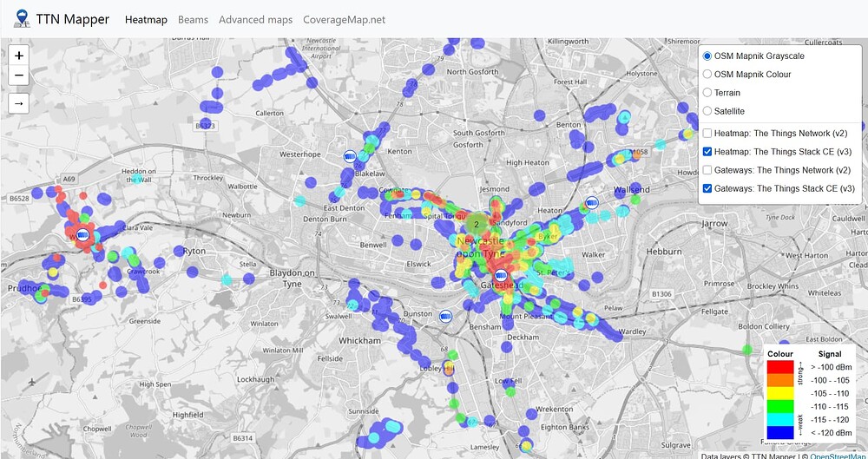Click the Wrekenton place label
The image size is (868, 459).
tap(555, 409)
